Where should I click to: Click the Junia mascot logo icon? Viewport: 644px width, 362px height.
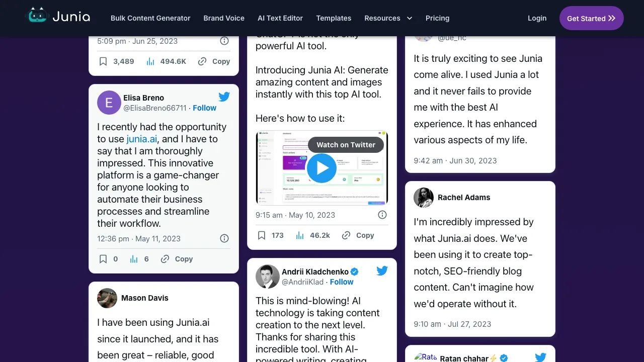37,16
